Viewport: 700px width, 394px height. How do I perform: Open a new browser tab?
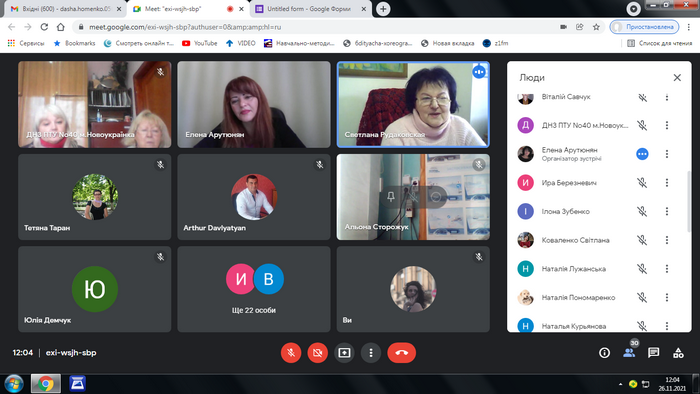tap(383, 9)
